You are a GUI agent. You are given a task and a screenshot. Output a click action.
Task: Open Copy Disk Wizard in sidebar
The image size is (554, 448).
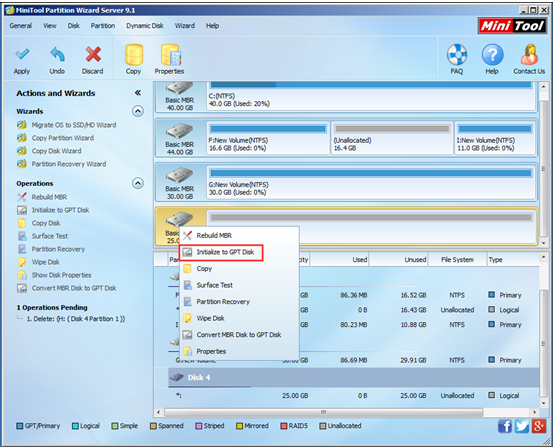tap(57, 151)
